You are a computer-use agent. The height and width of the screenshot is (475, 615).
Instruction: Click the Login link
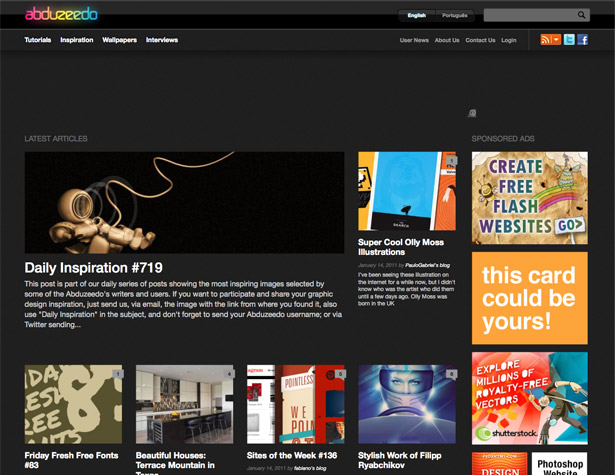point(509,40)
